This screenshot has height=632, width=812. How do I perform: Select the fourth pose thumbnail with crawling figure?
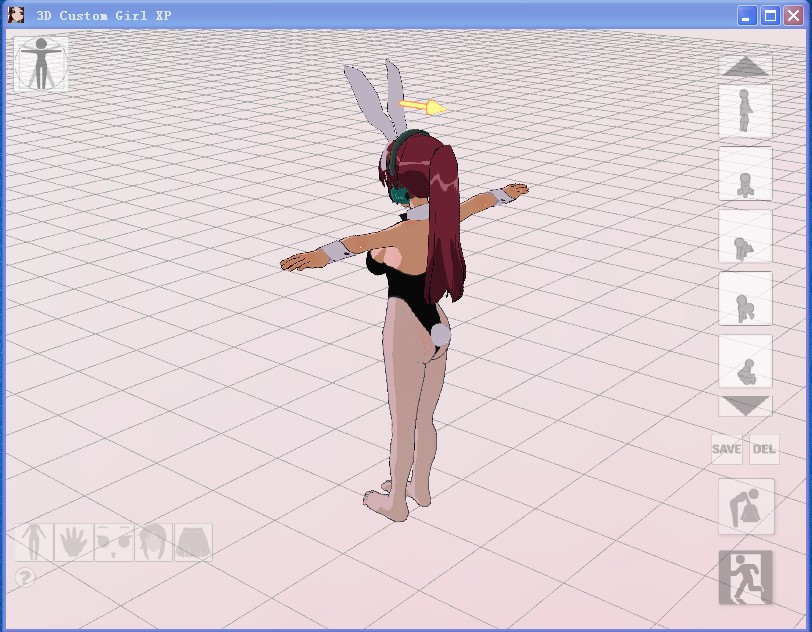point(745,298)
